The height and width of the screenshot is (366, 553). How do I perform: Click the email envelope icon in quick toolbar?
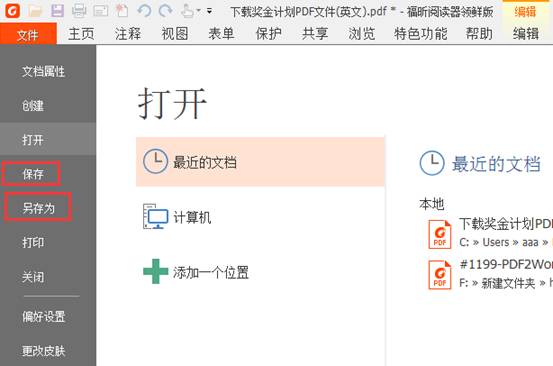[101, 11]
